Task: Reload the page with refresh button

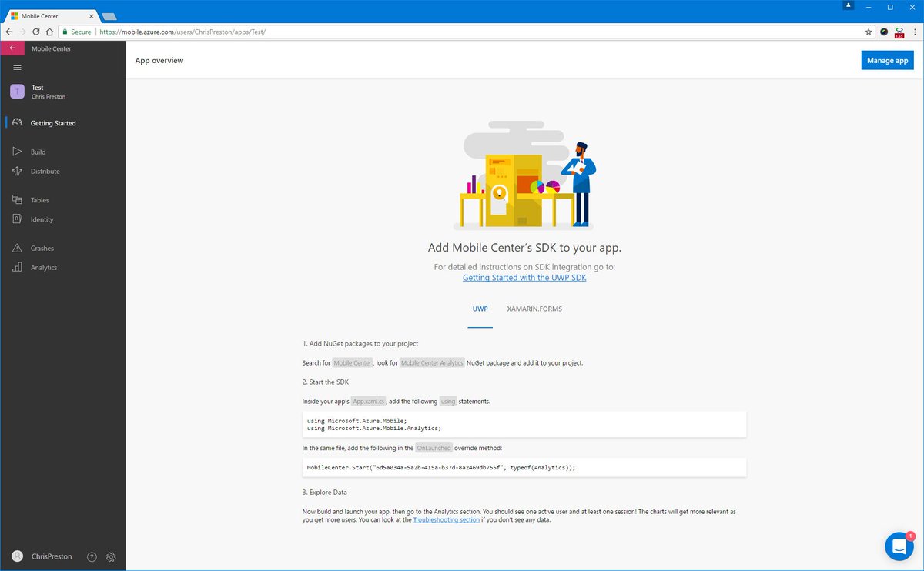Action: [x=35, y=32]
